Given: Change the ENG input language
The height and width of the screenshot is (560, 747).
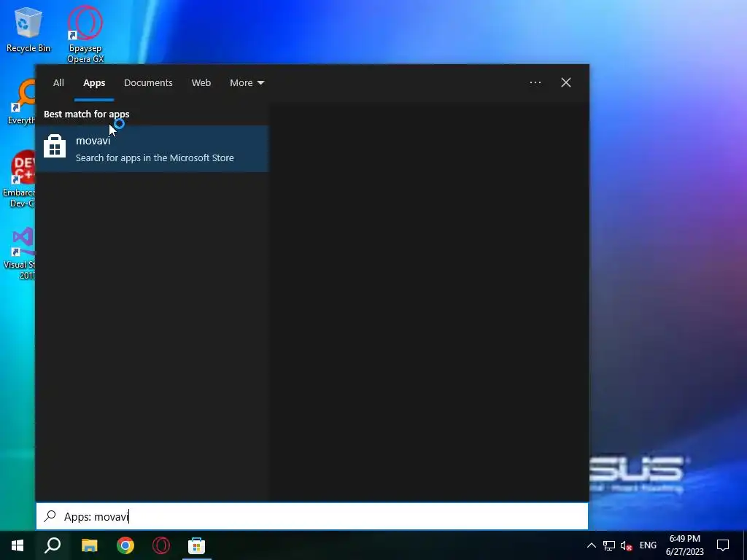Looking at the screenshot, I should click(x=648, y=545).
